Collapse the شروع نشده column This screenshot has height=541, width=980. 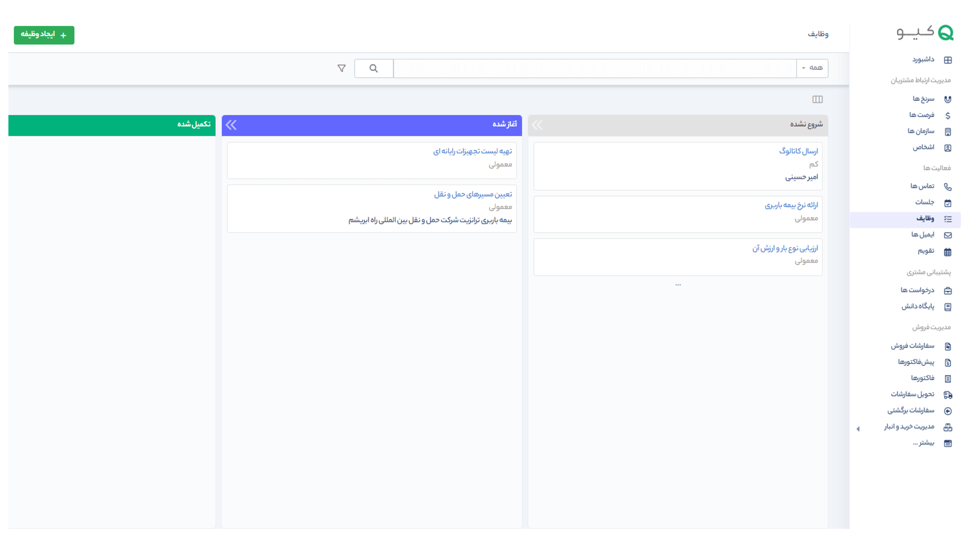point(537,125)
